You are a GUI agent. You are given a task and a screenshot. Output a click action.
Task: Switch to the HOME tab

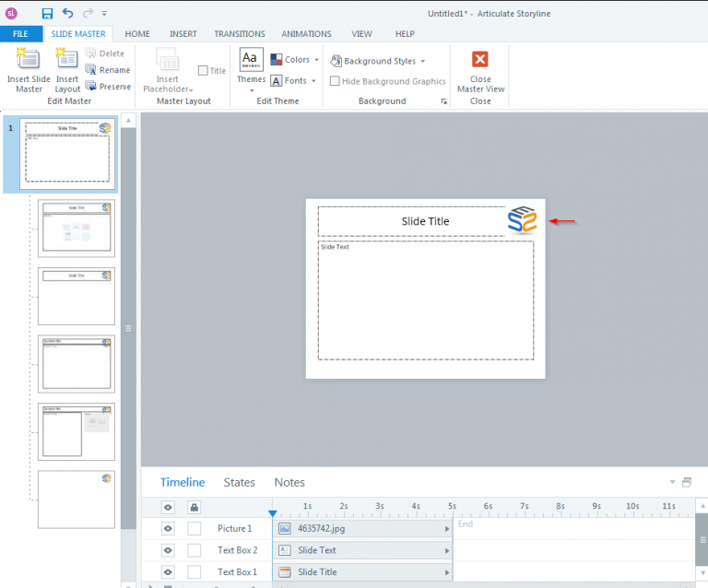137,34
